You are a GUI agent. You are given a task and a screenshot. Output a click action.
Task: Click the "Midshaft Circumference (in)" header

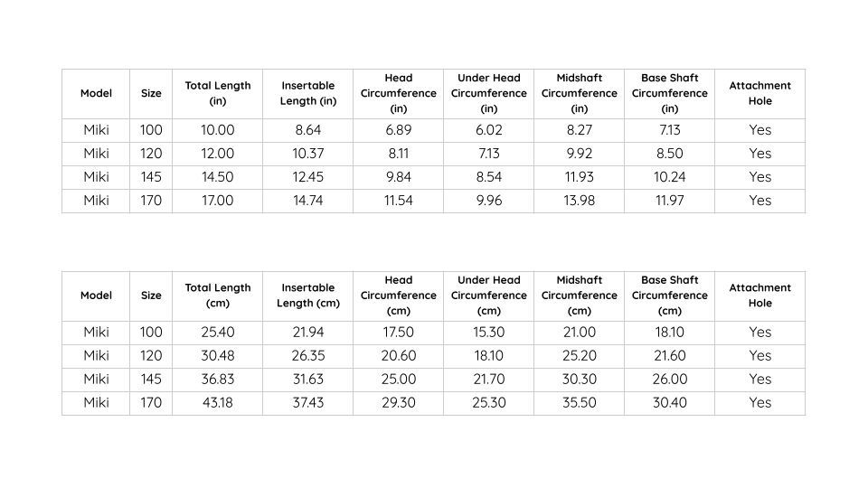[580, 93]
